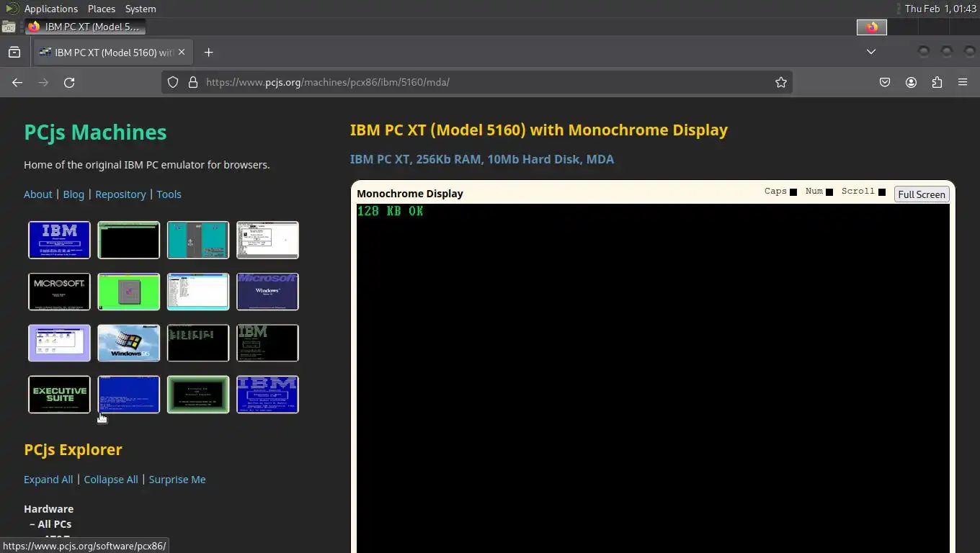
Task: Bookmark this page with the star icon
Action: pyautogui.click(x=780, y=82)
